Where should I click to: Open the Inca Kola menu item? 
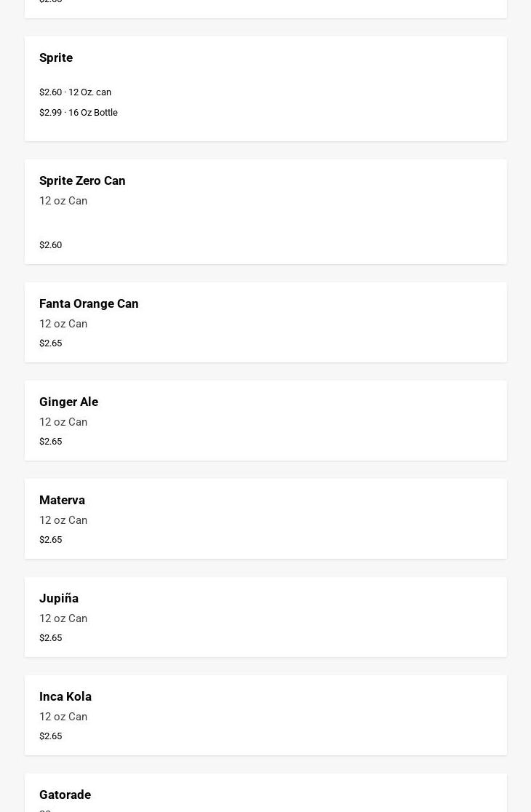pyautogui.click(x=65, y=696)
